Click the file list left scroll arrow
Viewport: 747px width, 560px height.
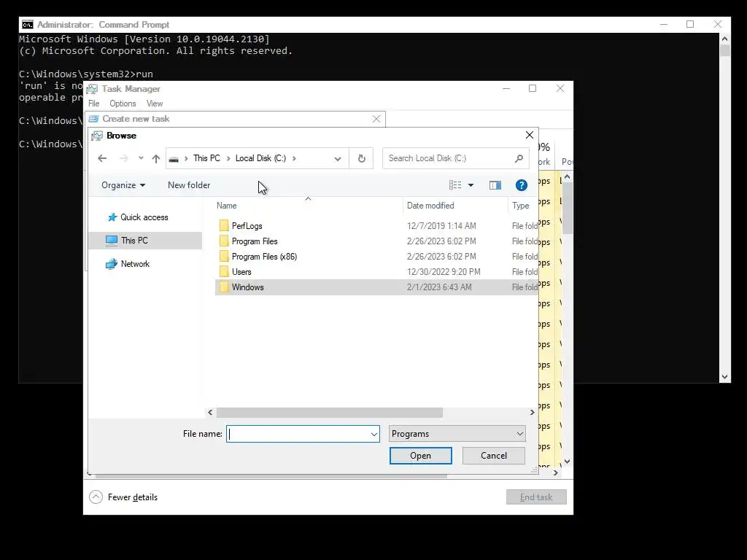point(211,413)
